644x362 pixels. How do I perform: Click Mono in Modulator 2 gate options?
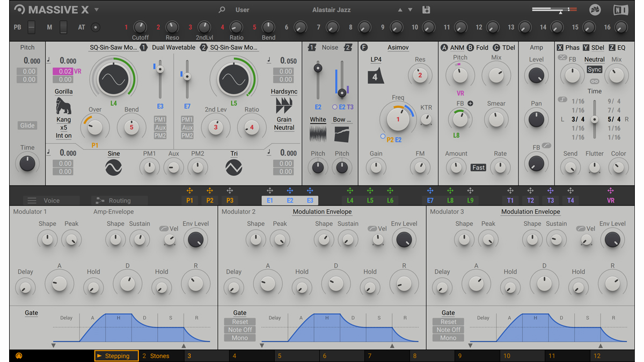point(240,338)
